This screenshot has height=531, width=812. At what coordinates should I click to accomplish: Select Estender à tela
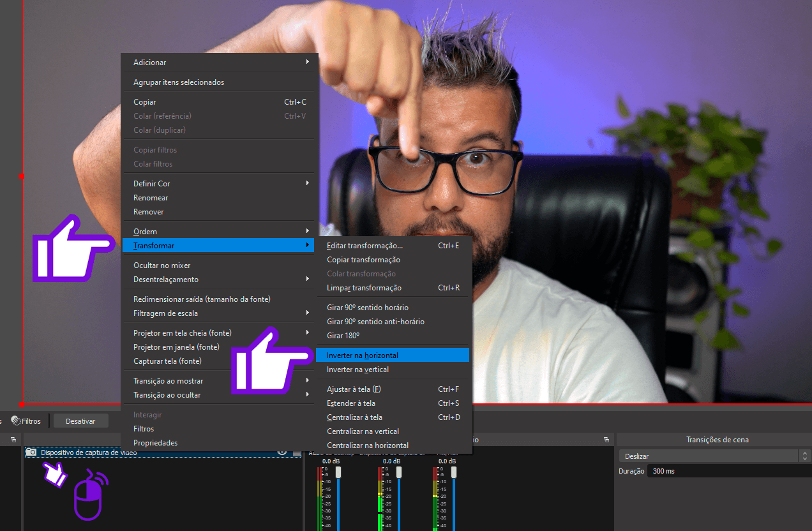393,403
